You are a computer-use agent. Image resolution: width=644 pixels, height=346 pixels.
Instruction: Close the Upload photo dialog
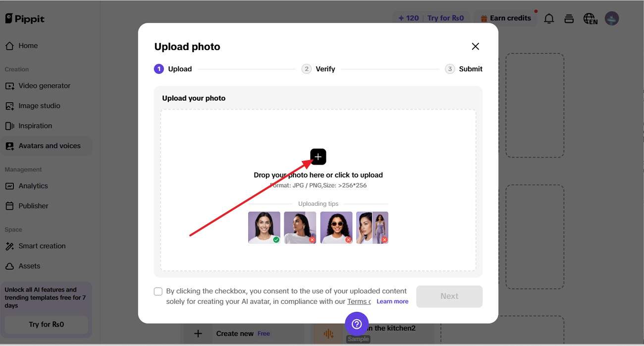point(475,46)
